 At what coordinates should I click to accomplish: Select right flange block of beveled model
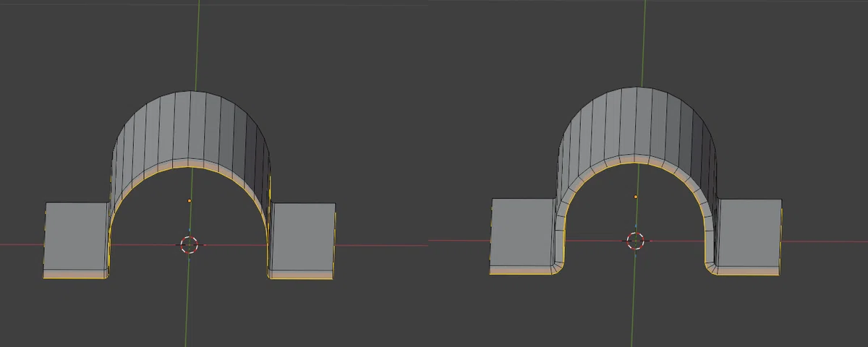tap(749, 236)
